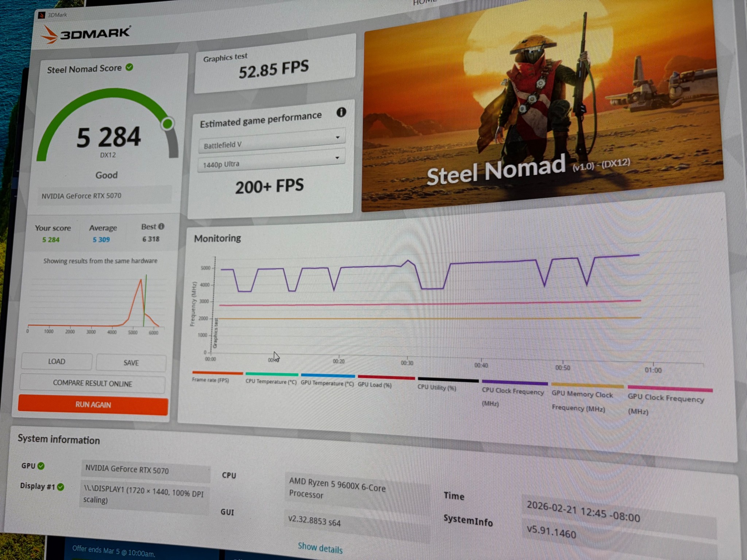Click the 00:50 marker on monitoring timeline
The width and height of the screenshot is (747, 560).
coord(562,368)
